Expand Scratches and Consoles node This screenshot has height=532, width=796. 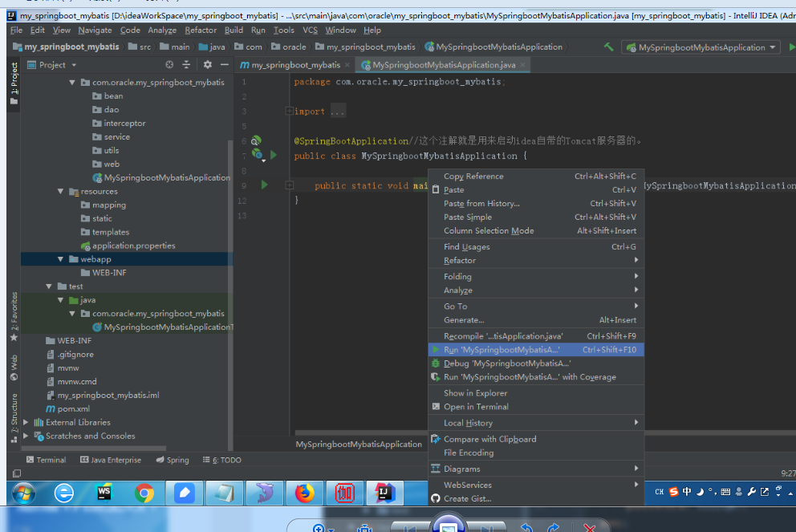tap(26, 436)
